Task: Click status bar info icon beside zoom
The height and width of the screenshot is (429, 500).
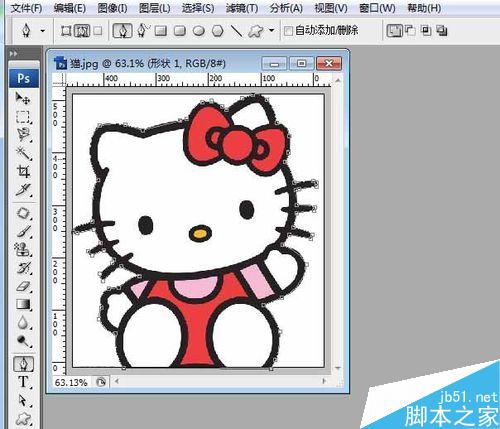Action: [100, 382]
